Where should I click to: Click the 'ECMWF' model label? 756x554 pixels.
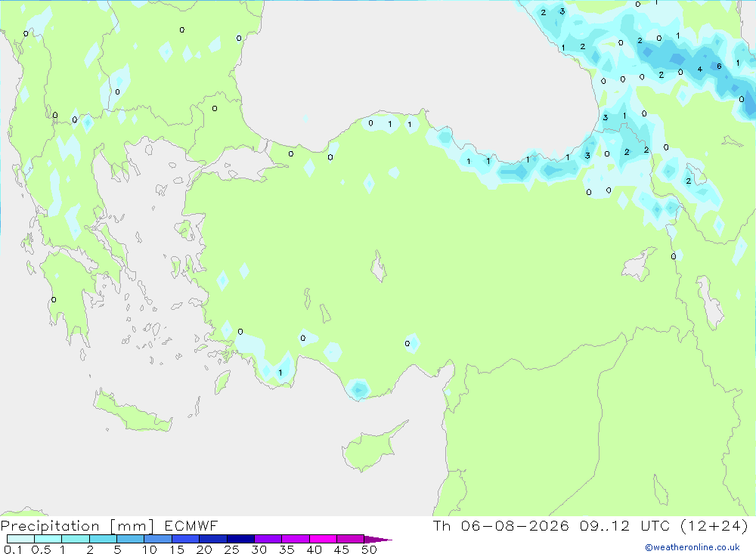tap(191, 526)
